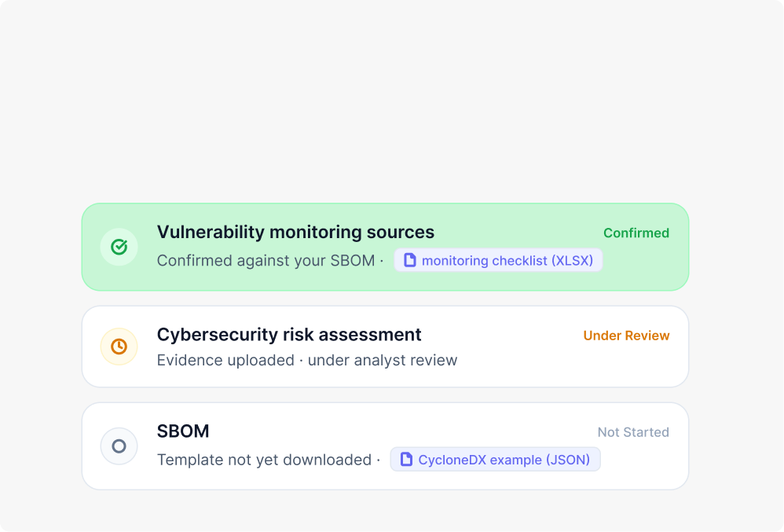Open the green Vulnerability monitoring card
Screen dimensions: 784x532
coord(385,247)
